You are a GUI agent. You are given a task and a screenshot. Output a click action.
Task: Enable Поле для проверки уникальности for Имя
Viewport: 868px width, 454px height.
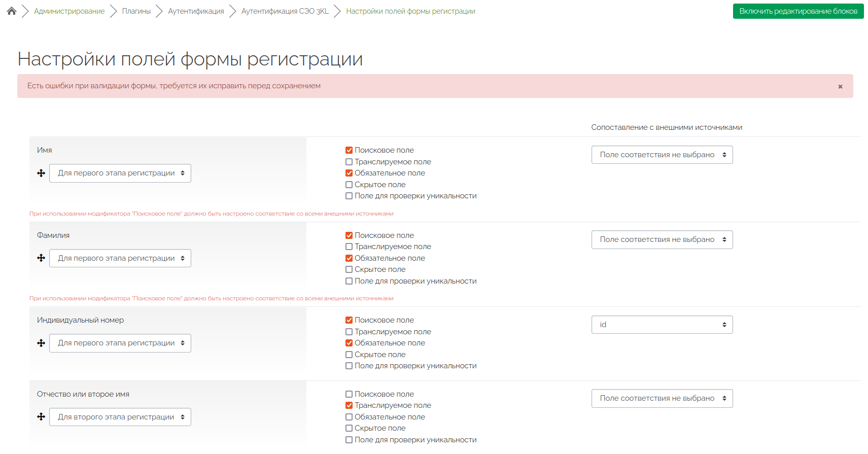tap(349, 196)
